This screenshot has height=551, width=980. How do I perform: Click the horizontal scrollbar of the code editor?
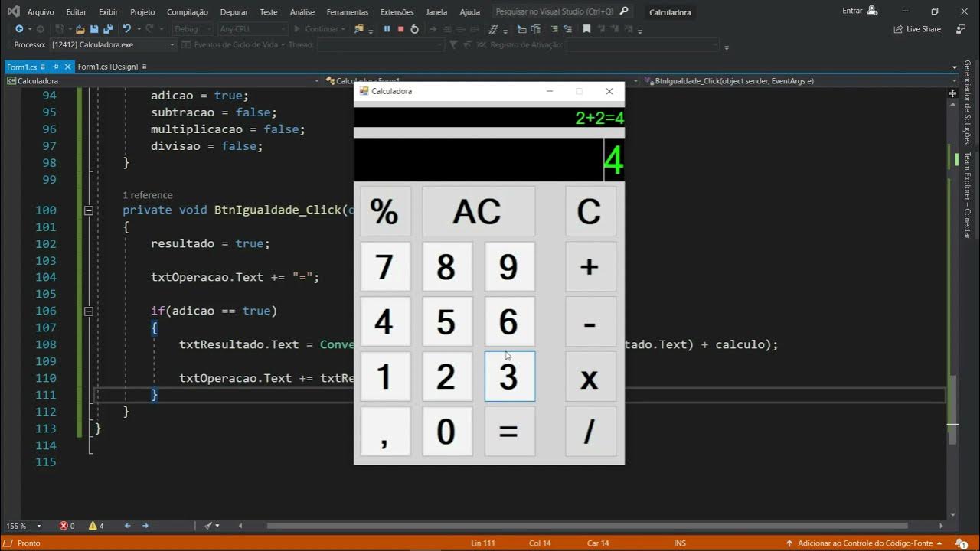point(586,526)
